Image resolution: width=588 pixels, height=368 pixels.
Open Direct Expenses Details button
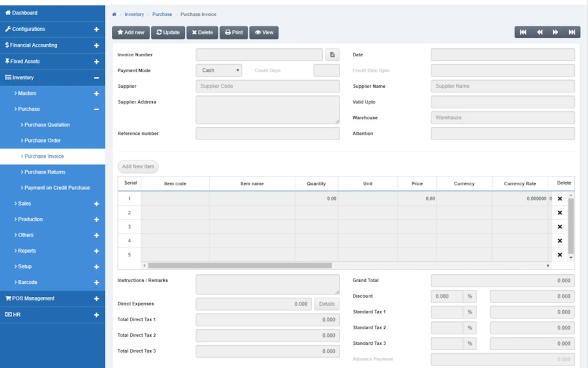pos(327,304)
